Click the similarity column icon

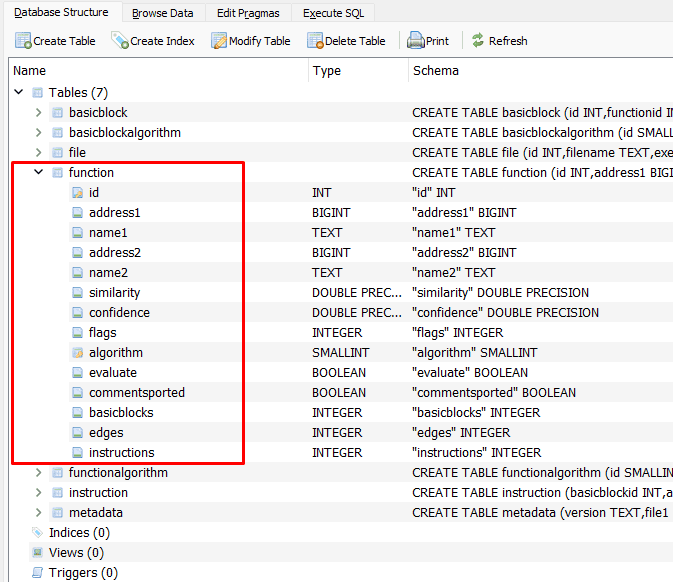(x=77, y=293)
